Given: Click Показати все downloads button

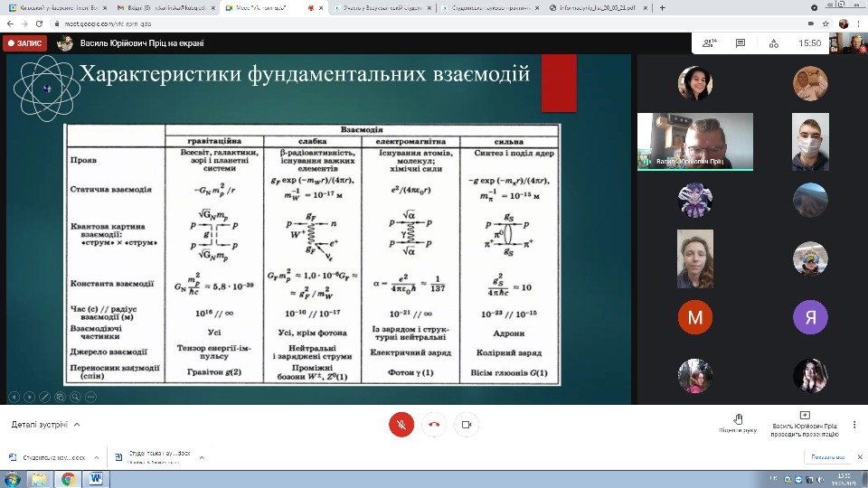Looking at the screenshot, I should 827,457.
